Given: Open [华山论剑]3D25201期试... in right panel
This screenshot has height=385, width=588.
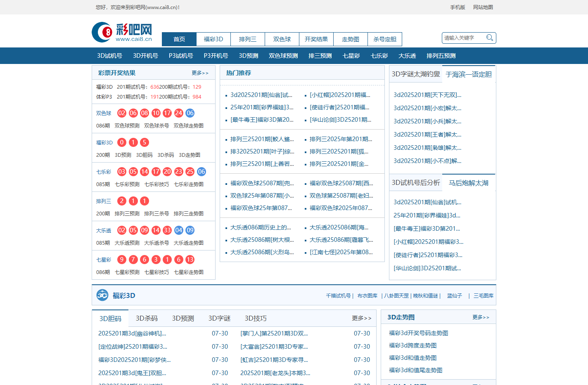Looking at the screenshot, I should pyautogui.click(x=427, y=268).
